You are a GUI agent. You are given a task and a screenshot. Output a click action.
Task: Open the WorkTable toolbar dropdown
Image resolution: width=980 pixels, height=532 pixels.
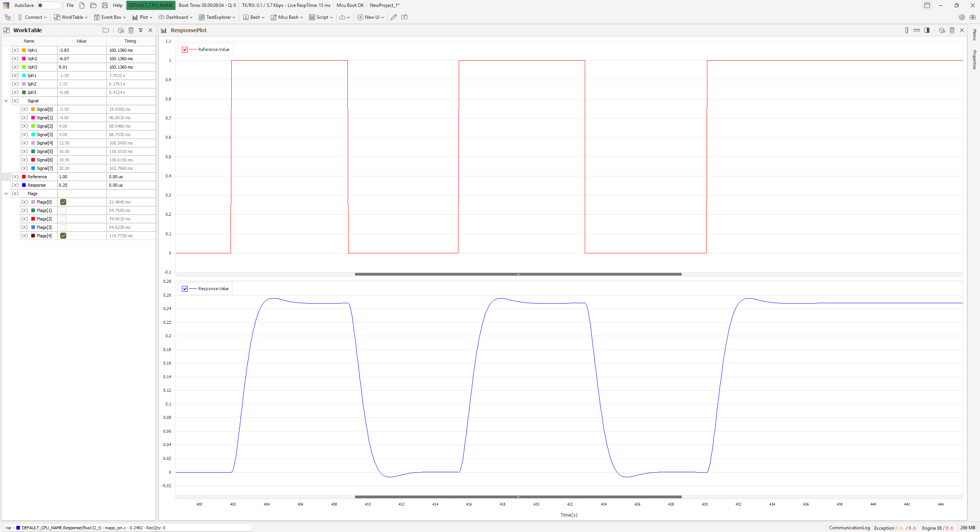[71, 17]
